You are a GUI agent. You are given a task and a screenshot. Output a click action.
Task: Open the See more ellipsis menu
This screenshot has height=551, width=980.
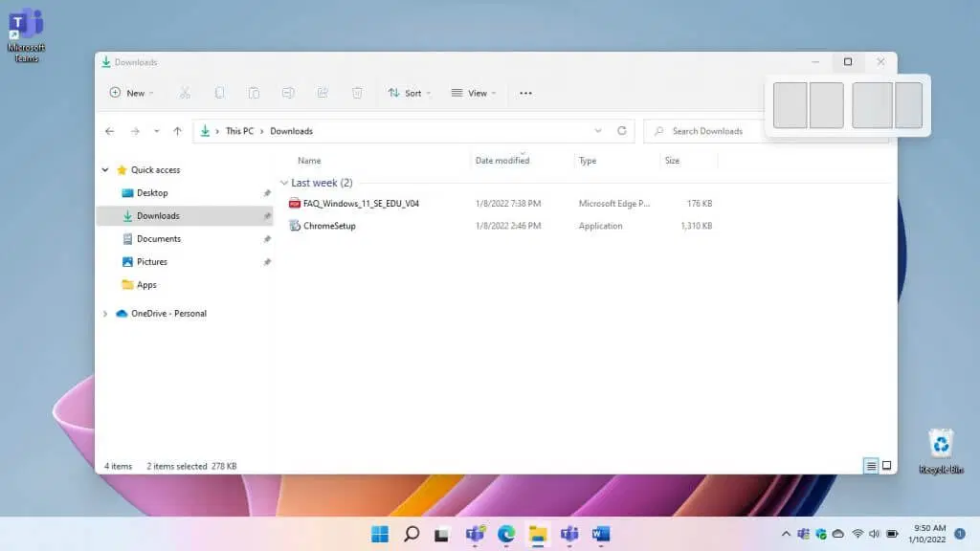[x=525, y=93]
